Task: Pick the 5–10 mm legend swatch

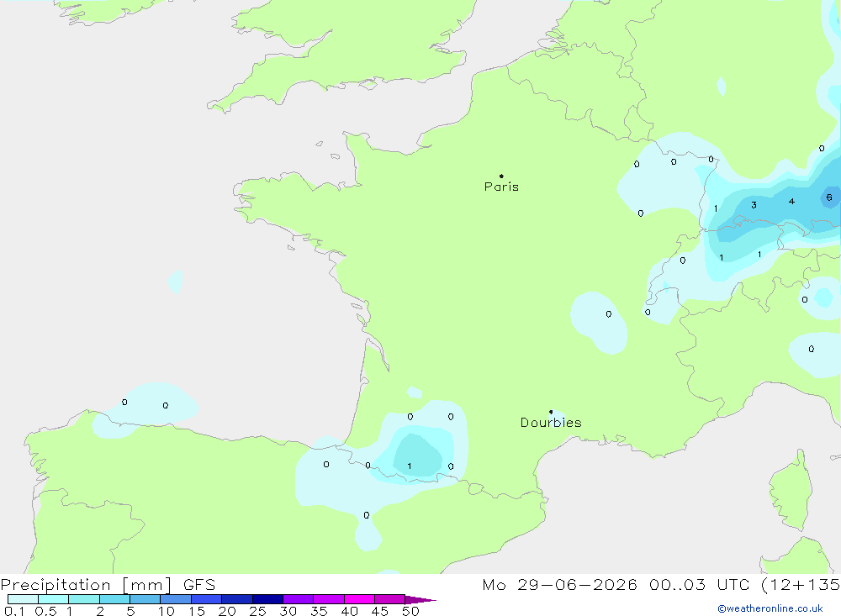Action: click(145, 599)
